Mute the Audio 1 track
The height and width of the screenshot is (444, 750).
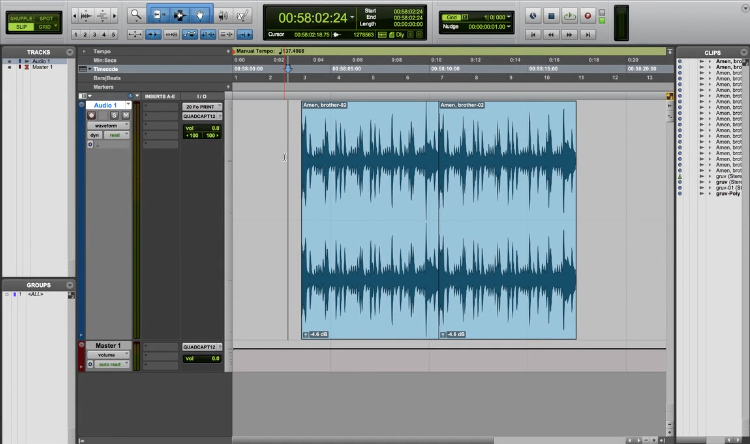pyautogui.click(x=125, y=115)
